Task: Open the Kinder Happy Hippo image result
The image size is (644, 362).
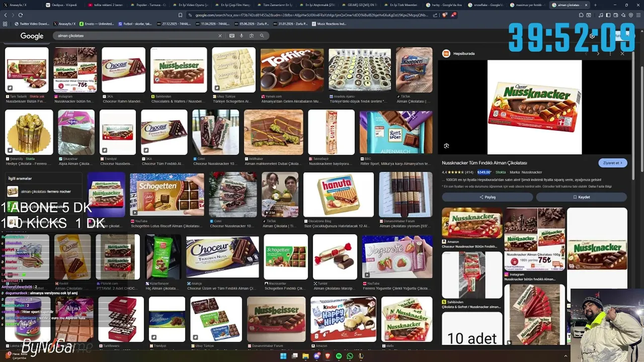Action: pos(343,319)
